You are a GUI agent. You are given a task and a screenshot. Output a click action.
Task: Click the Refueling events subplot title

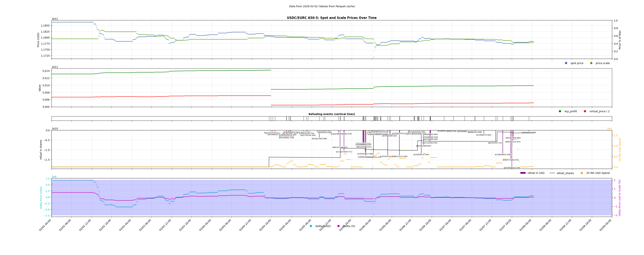click(x=332, y=114)
